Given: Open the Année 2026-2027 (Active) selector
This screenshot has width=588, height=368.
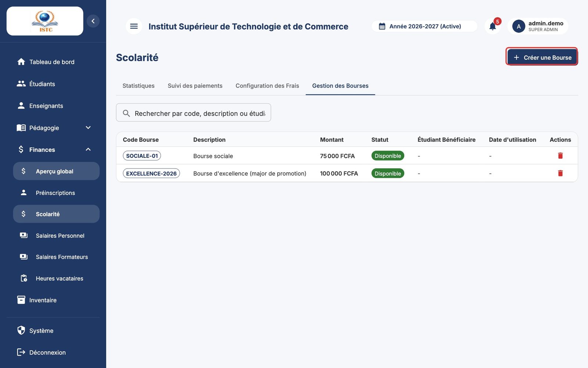Looking at the screenshot, I should tap(424, 26).
